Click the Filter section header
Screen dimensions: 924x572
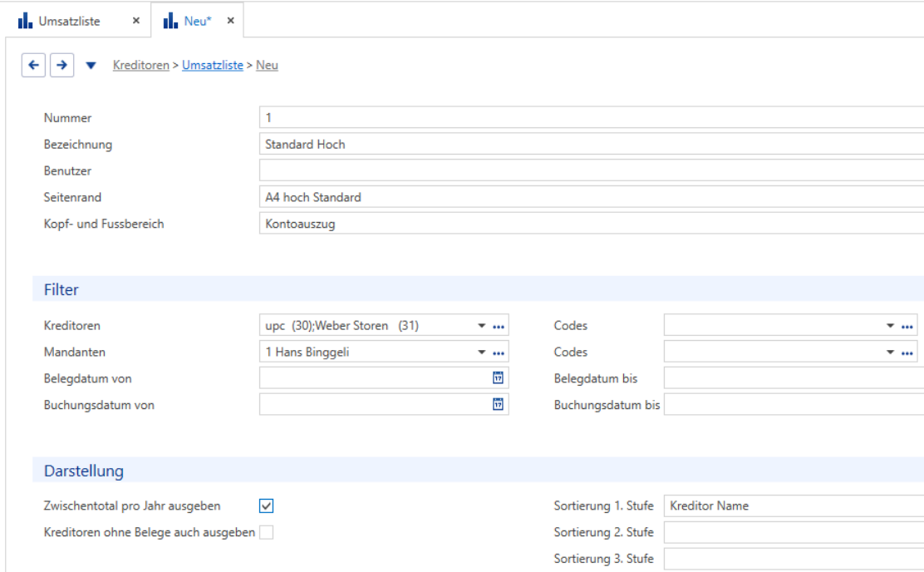coord(478,289)
